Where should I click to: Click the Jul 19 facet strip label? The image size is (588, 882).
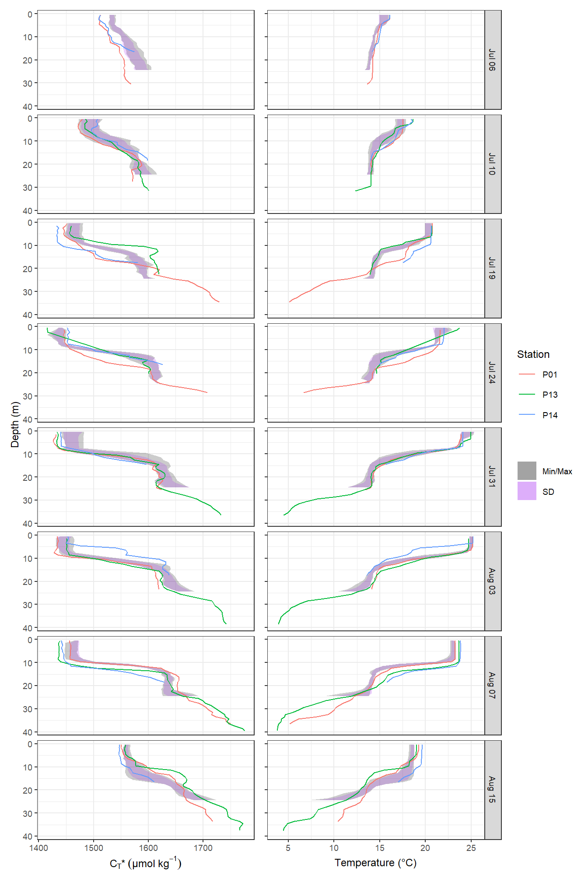[492, 269]
